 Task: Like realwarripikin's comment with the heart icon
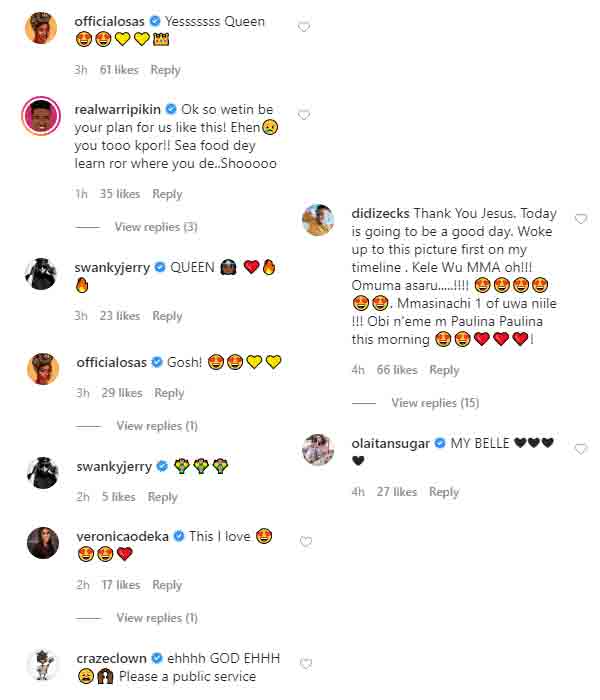(304, 115)
